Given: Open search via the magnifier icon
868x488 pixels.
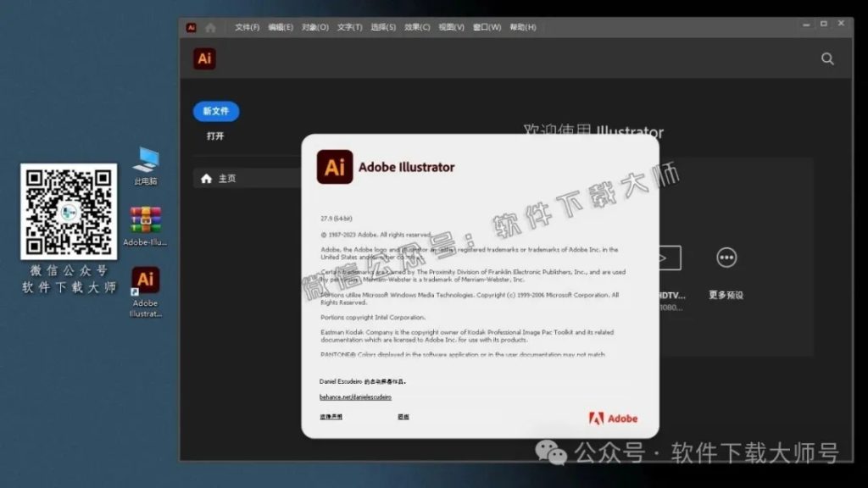Looking at the screenshot, I should click(827, 58).
